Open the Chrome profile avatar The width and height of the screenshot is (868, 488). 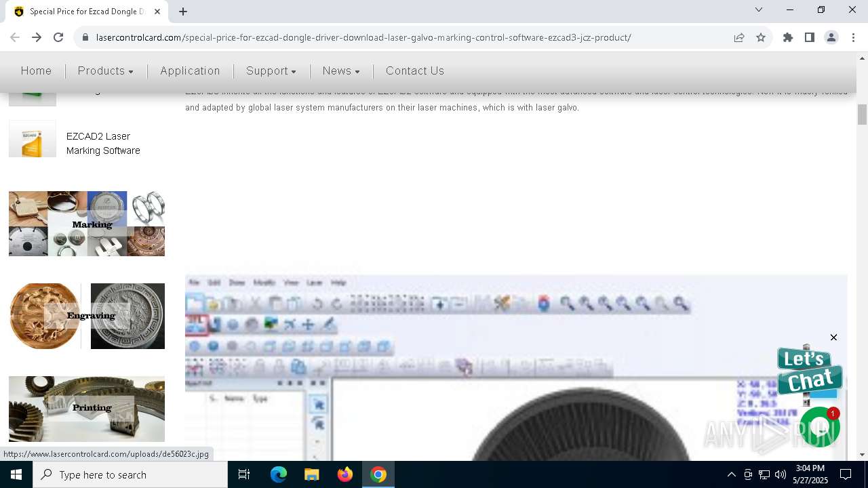click(831, 37)
